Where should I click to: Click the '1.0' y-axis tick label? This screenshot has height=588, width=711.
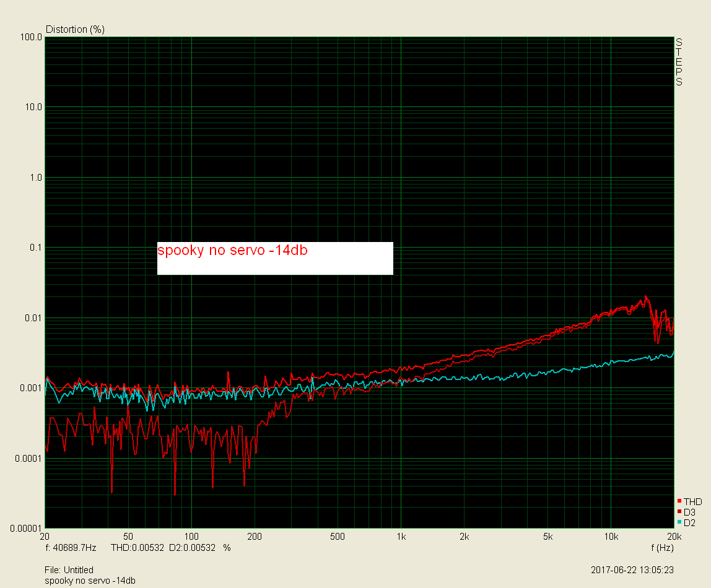click(x=36, y=178)
